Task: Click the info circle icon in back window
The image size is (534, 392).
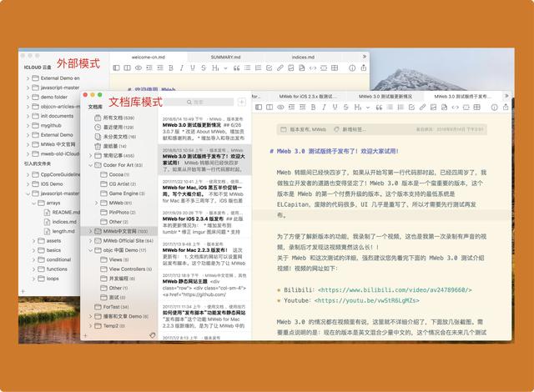Action: click(352, 68)
